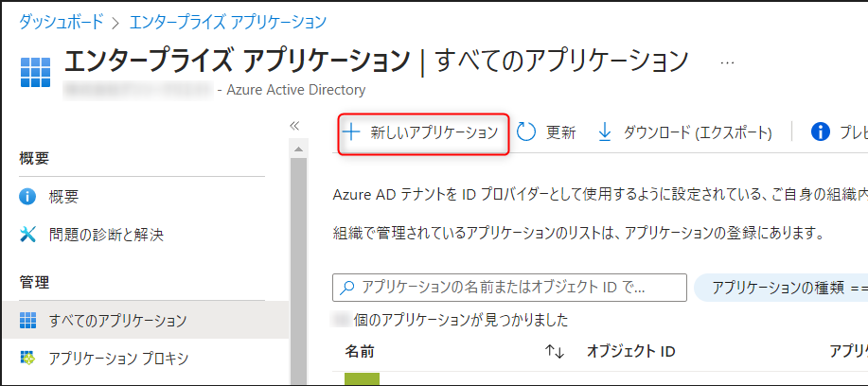Image resolution: width=868 pixels, height=386 pixels.
Task: Click the enterprise applications grid icon in header
Action: tap(34, 73)
